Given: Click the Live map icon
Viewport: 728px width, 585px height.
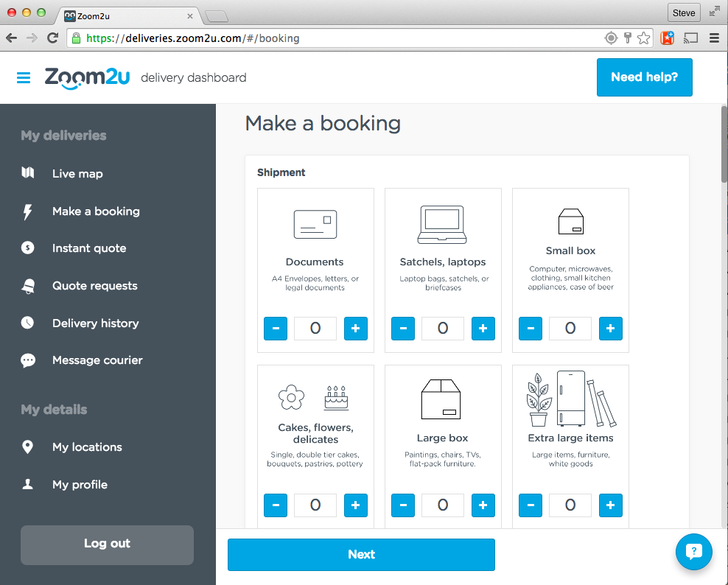Looking at the screenshot, I should coord(28,172).
